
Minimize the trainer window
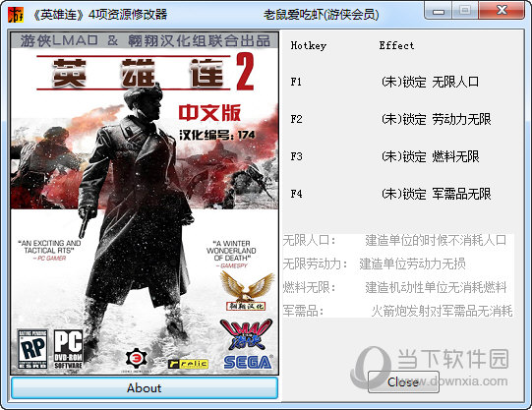click(x=439, y=11)
